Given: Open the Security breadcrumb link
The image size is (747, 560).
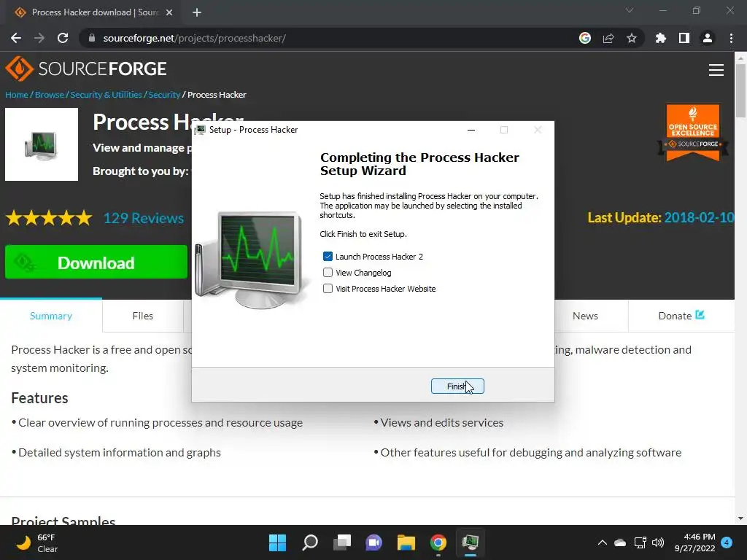Looking at the screenshot, I should point(164,94).
